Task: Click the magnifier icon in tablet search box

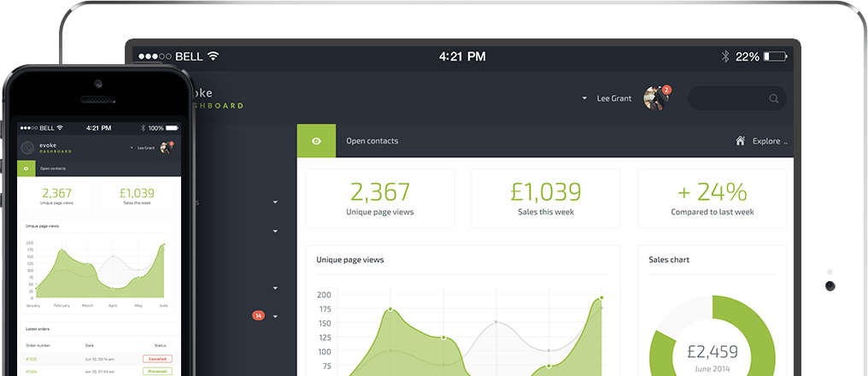Action: pyautogui.click(x=773, y=98)
